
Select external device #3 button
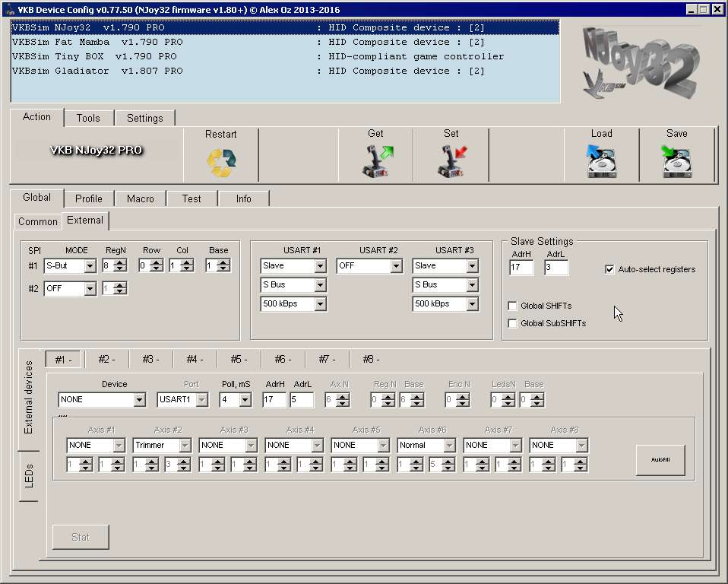click(x=151, y=359)
